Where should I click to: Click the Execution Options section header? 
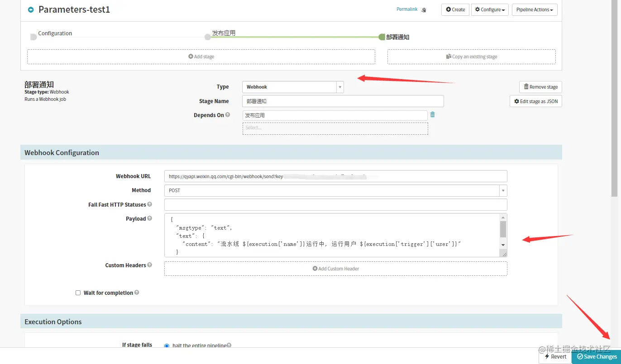[291, 321]
